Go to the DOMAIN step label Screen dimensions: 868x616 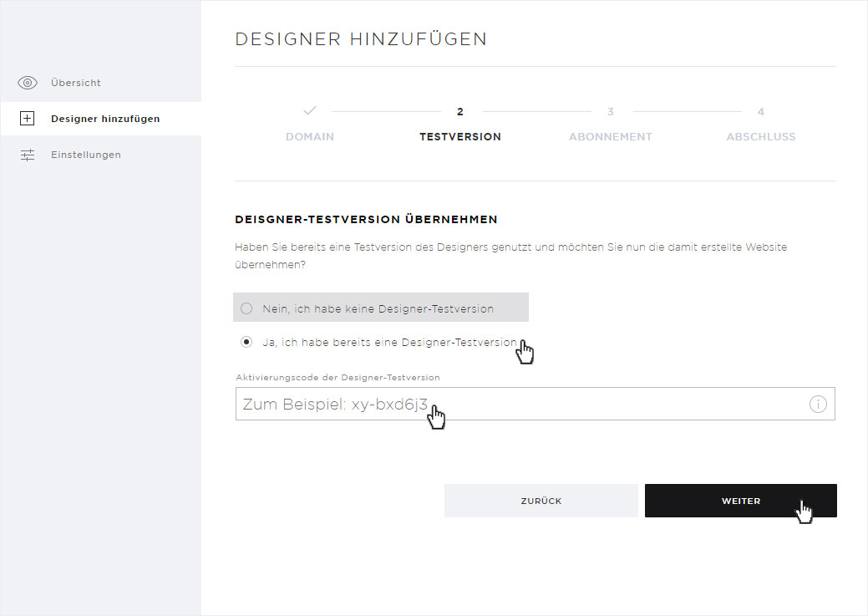pyautogui.click(x=310, y=137)
